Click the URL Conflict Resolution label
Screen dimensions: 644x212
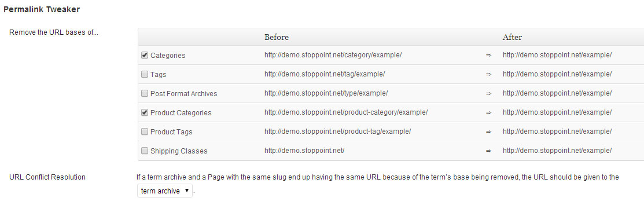click(47, 177)
